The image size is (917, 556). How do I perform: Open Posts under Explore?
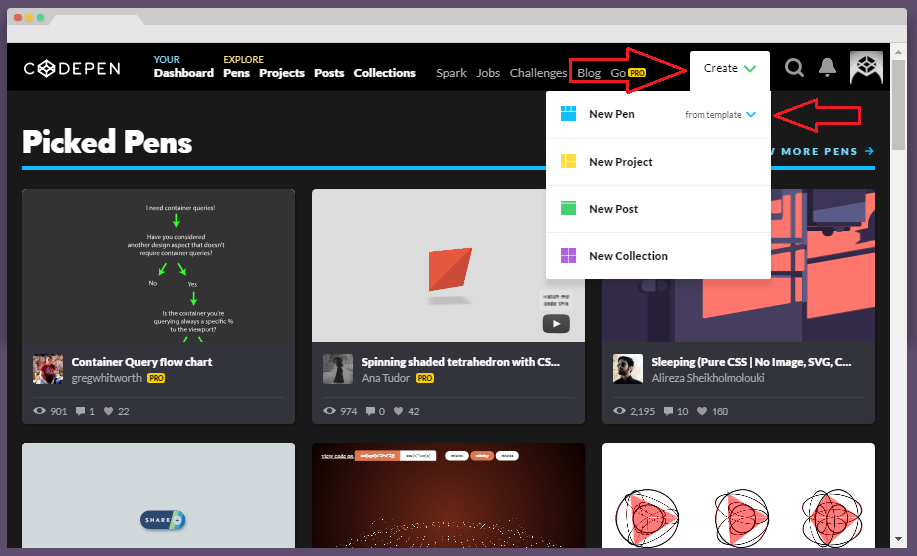[329, 73]
